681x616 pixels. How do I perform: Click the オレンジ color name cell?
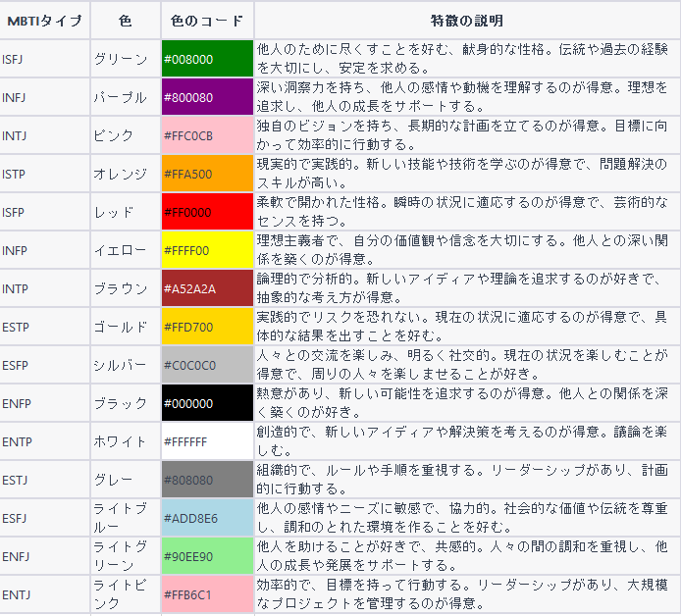tap(126, 174)
